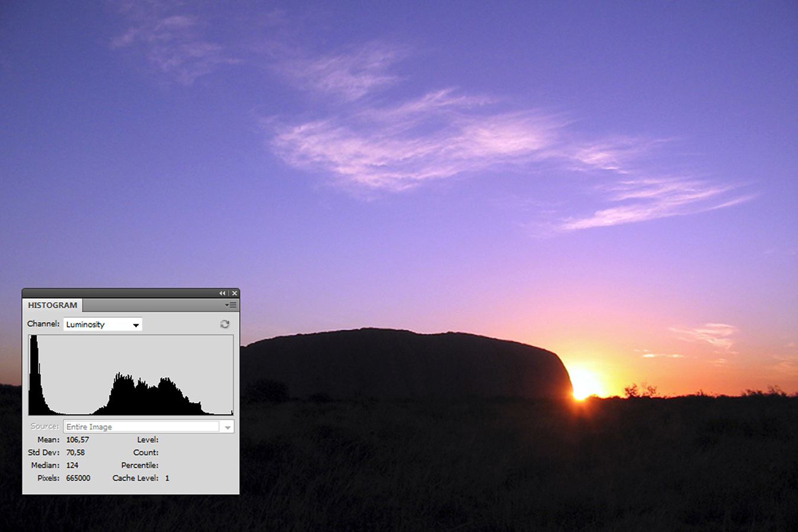Close the Histogram panel
798x532 pixels.
[235, 293]
